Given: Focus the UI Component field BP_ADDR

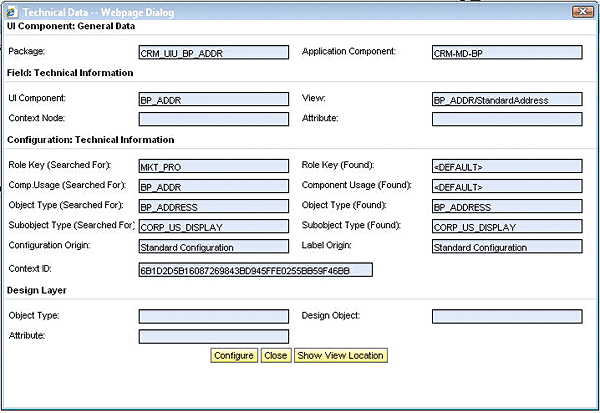Looking at the screenshot, I should click(214, 99).
